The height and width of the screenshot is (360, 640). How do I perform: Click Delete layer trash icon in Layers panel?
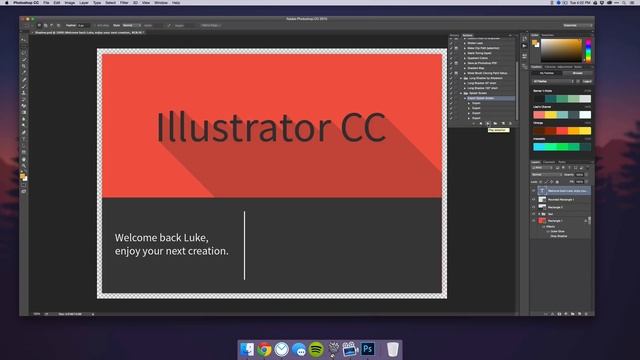coord(587,314)
